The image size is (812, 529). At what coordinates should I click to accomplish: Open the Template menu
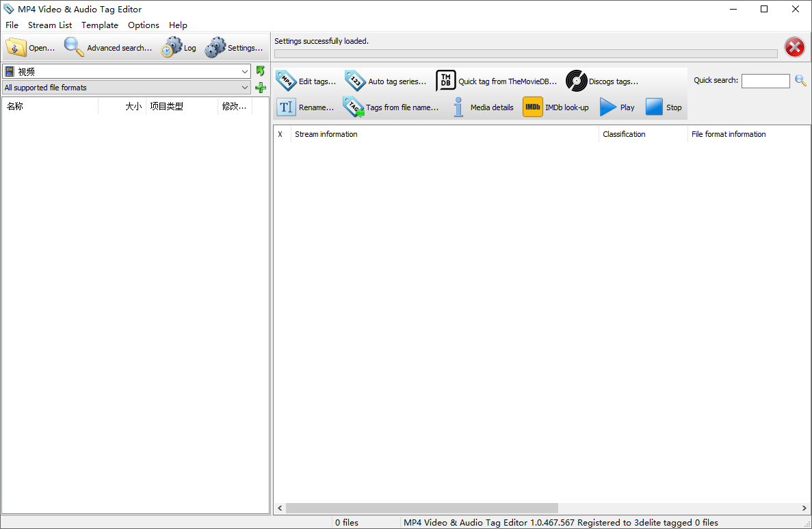[x=99, y=25]
